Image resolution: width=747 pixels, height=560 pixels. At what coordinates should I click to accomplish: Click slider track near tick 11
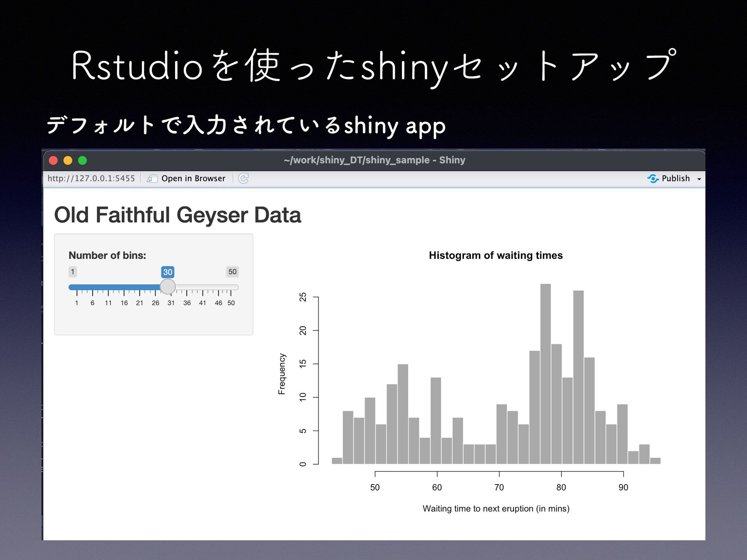point(108,287)
